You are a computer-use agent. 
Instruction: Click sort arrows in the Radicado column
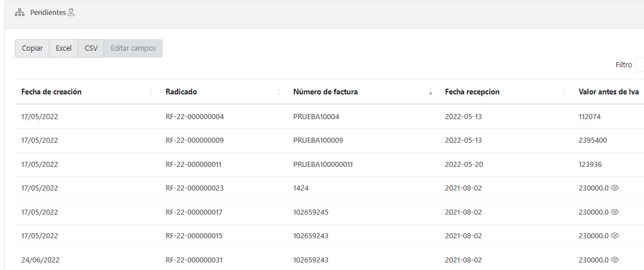coord(279,92)
